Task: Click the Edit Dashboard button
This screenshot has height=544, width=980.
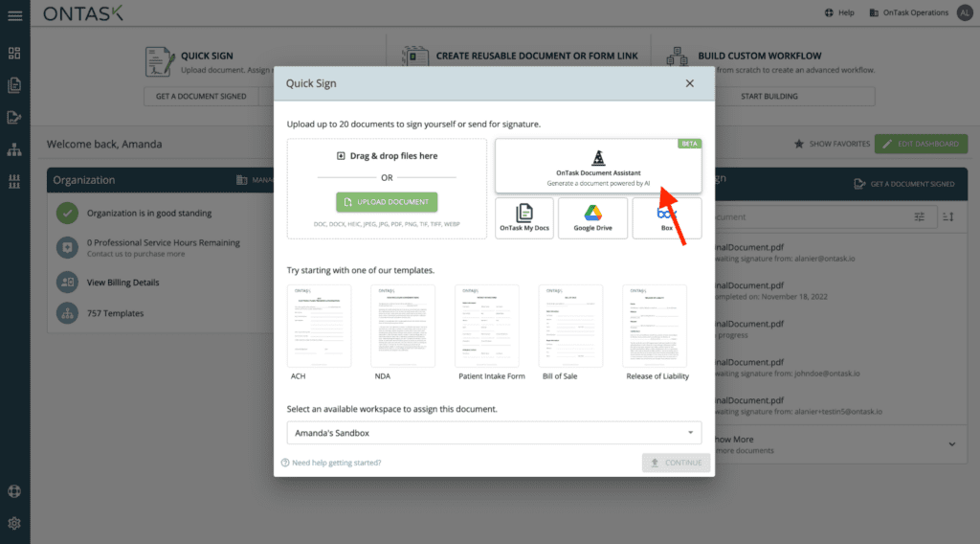Action: [922, 144]
